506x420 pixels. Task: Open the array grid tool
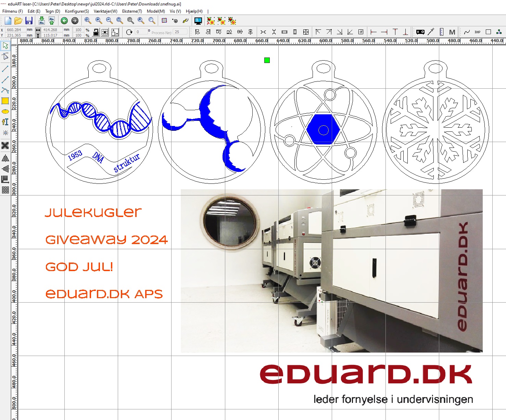click(x=5, y=190)
